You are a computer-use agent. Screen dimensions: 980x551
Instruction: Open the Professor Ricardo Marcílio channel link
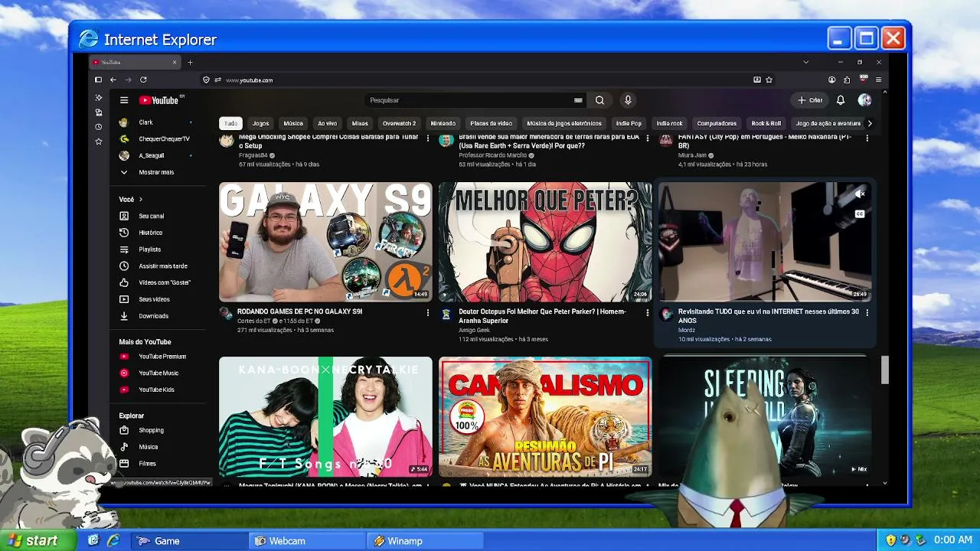click(x=492, y=155)
